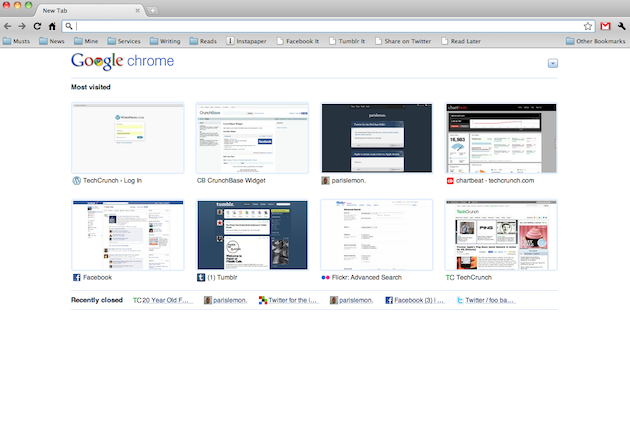Open the Musts bookmark folder

coord(16,41)
